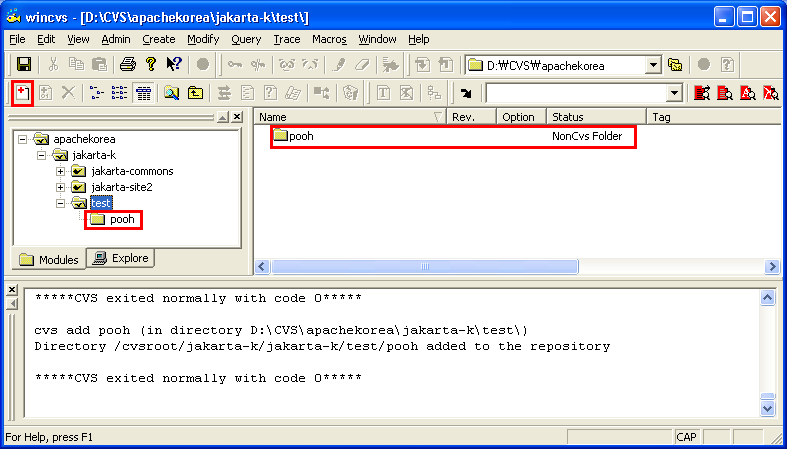
Task: Collapse the apachekorea root node
Action: [x=23, y=139]
